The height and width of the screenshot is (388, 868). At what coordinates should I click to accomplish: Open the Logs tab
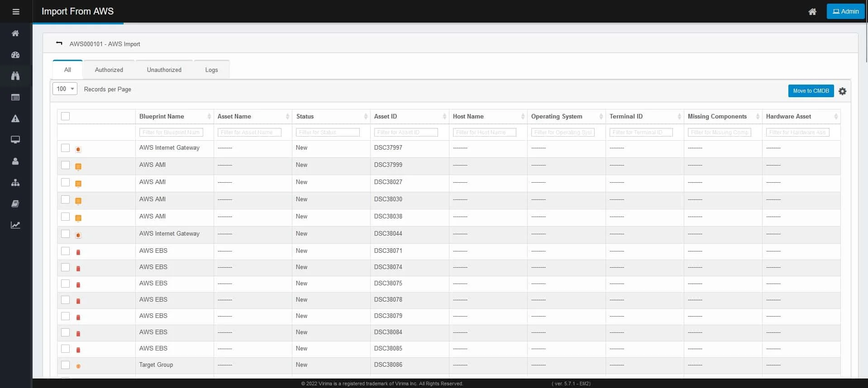(211, 70)
